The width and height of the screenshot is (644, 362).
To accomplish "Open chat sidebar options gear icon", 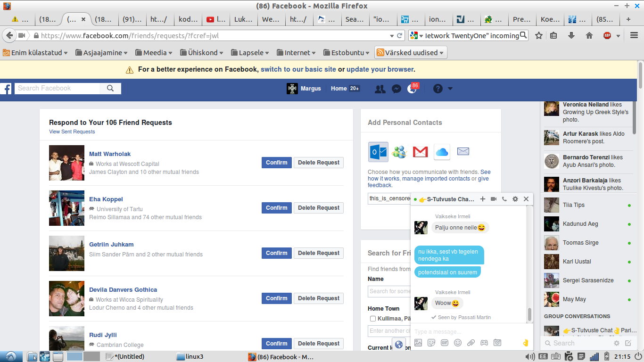I will tap(617, 343).
